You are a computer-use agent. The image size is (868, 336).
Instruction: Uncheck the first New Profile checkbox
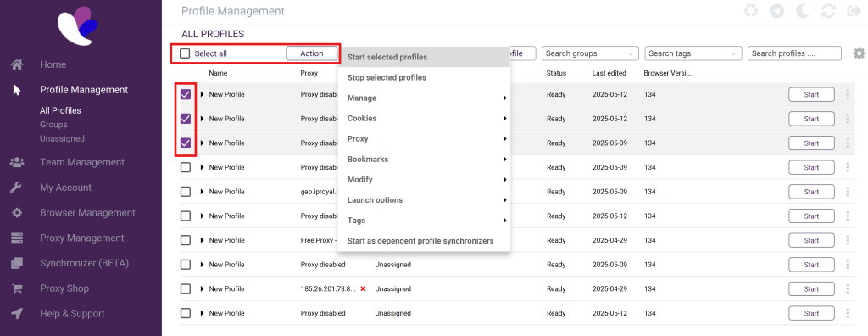pyautogui.click(x=186, y=94)
